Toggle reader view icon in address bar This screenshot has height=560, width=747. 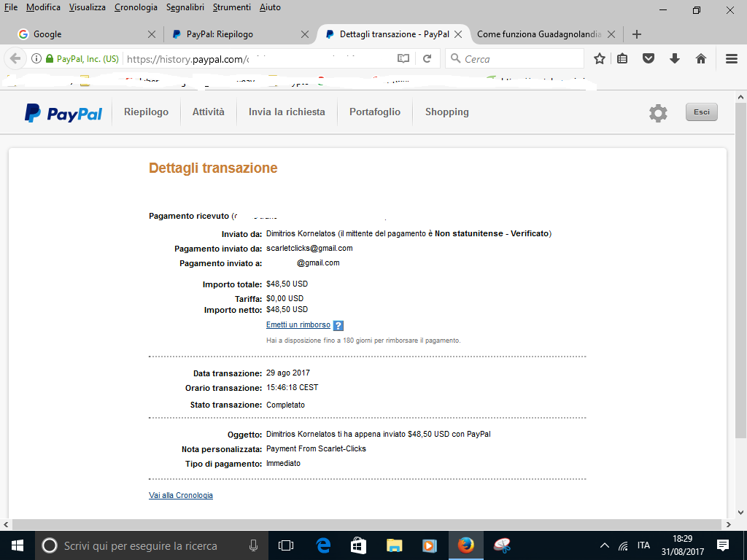pyautogui.click(x=403, y=58)
